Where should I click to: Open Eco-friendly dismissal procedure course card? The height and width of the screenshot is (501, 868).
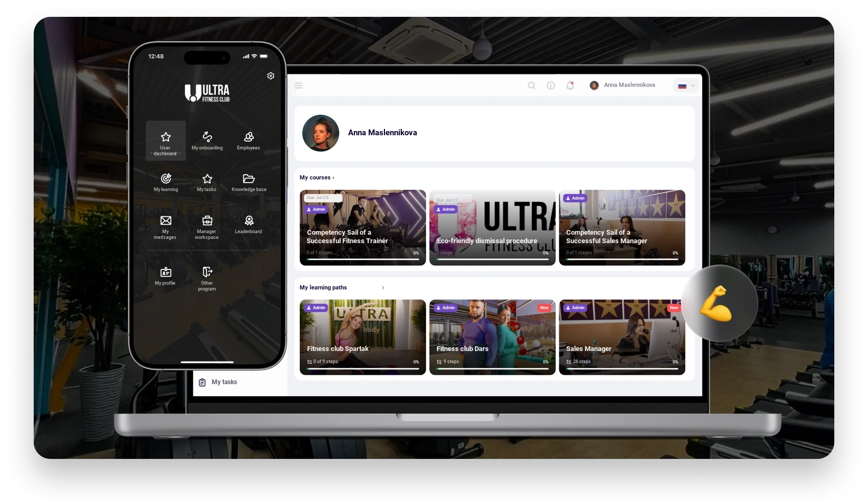[x=492, y=228]
